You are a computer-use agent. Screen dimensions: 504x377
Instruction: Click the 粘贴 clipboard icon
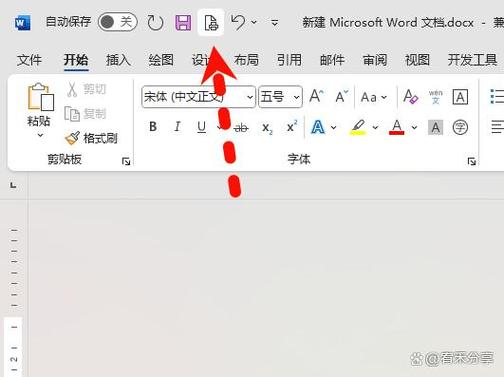click(x=40, y=97)
